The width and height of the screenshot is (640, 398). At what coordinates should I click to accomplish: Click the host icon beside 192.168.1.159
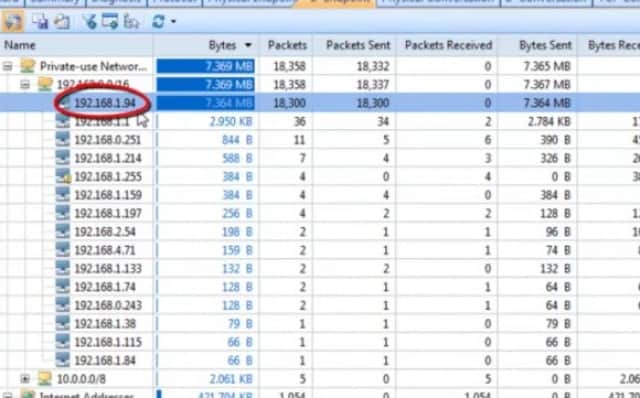(62, 195)
